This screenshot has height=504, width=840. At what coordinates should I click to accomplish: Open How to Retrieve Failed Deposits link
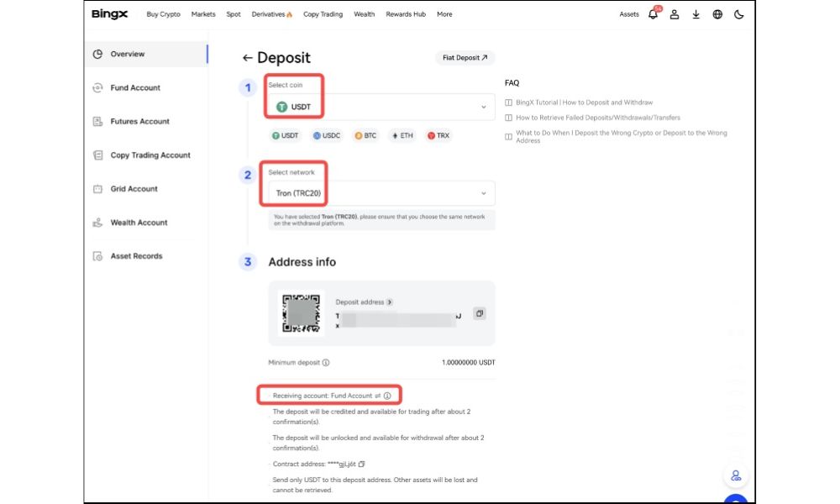tap(597, 118)
